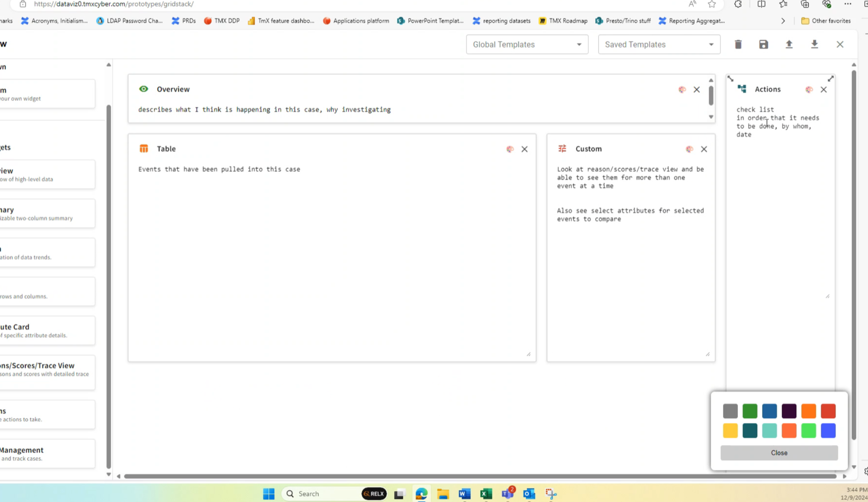The height and width of the screenshot is (502, 868).
Task: Open the Saved Templates dropdown
Action: (658, 44)
